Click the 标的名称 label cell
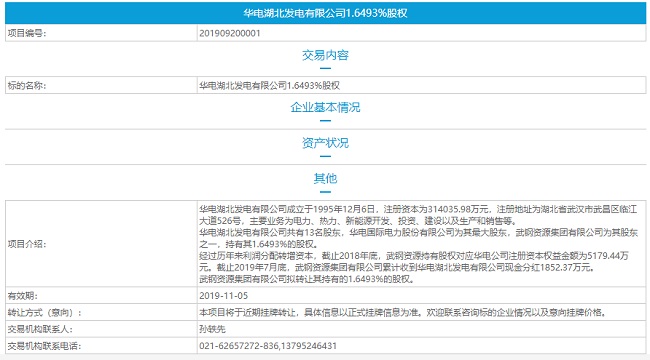650x360 pixels. point(101,85)
